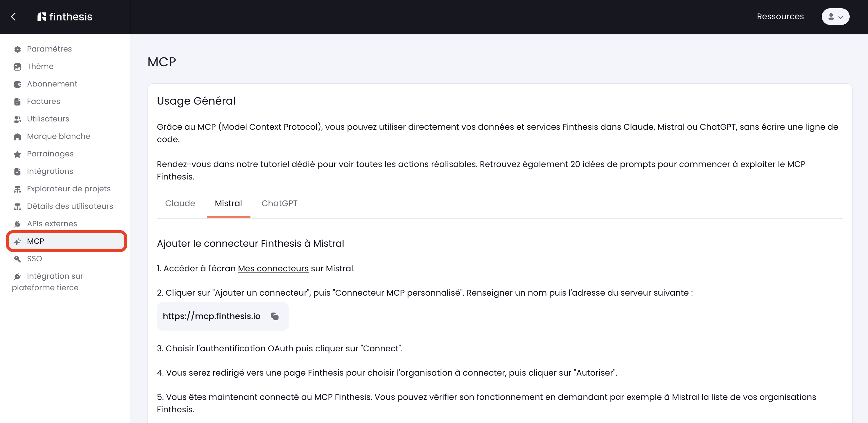Click the finthesis brand name

[71, 17]
